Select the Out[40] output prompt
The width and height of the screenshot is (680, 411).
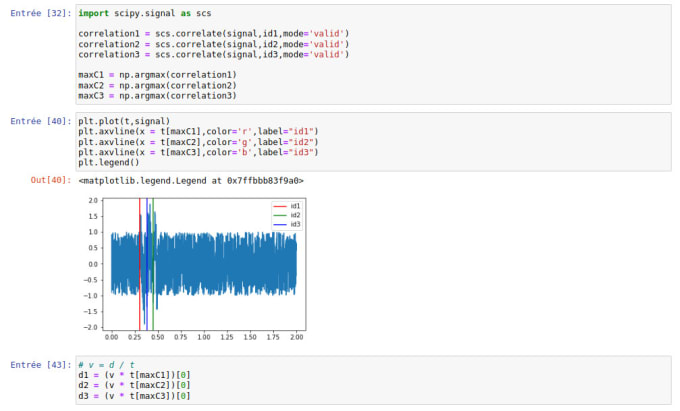(x=51, y=180)
